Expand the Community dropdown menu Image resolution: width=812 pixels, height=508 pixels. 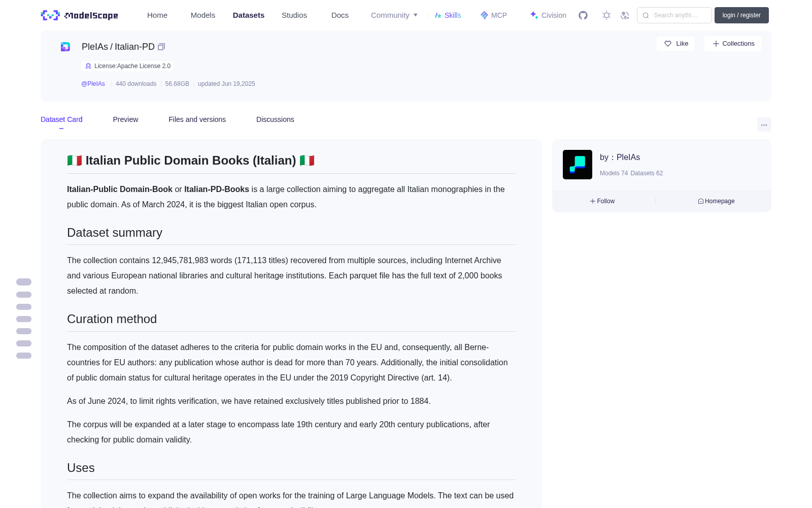(x=394, y=15)
